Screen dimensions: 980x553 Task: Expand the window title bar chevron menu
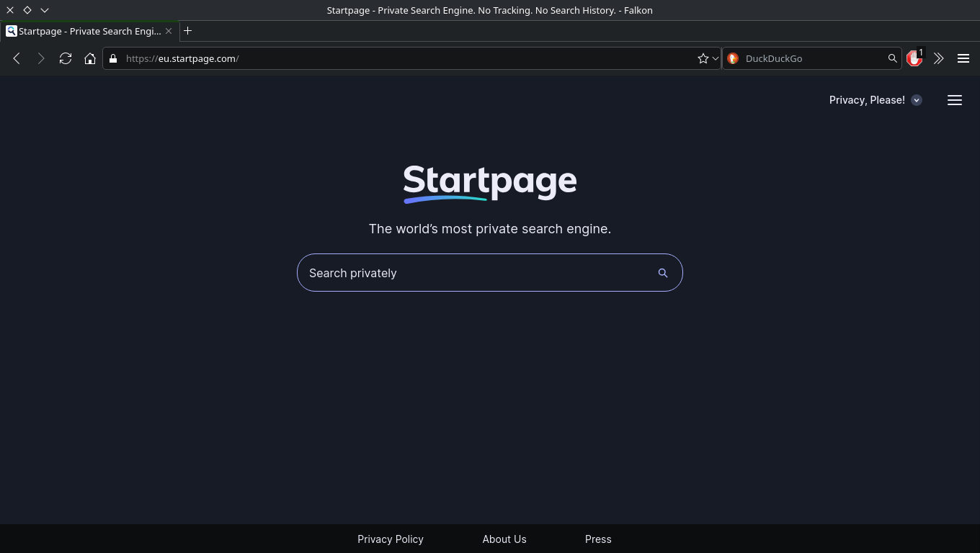coord(45,10)
